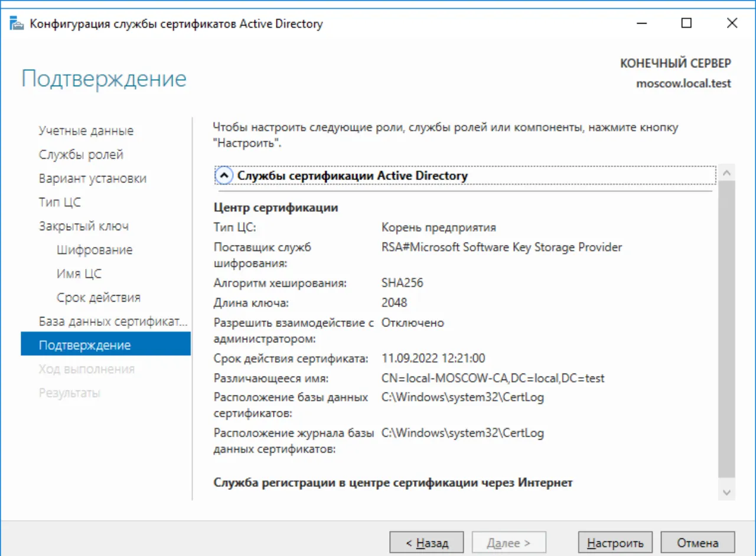This screenshot has width=756, height=556.
Task: Select the Шифрование sub-step
Action: 94,250
